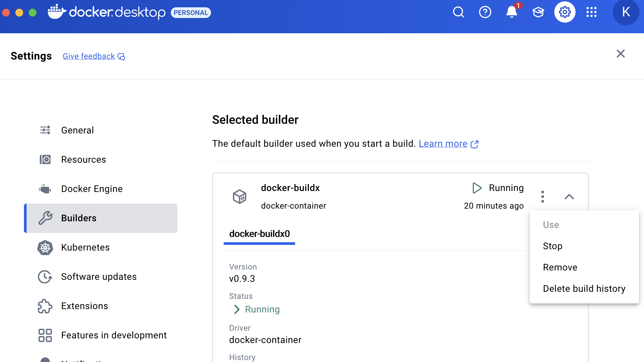
Task: Open the search magnifier in header
Action: click(x=458, y=12)
